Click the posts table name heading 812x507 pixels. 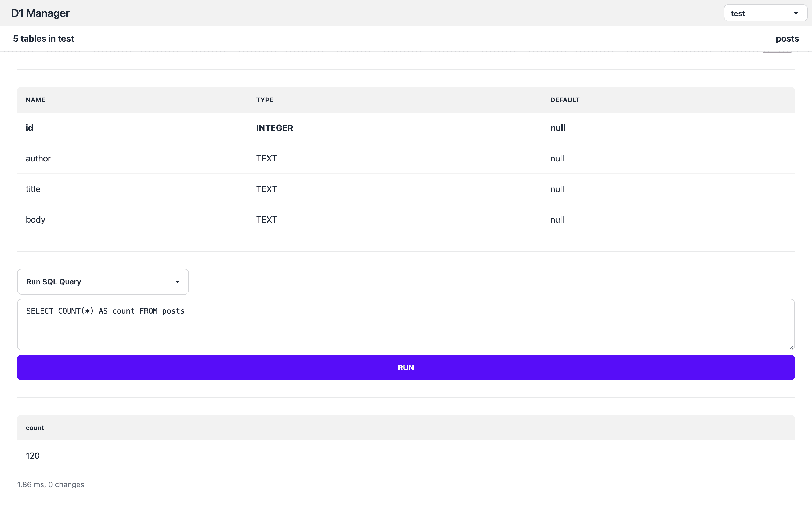787,39
